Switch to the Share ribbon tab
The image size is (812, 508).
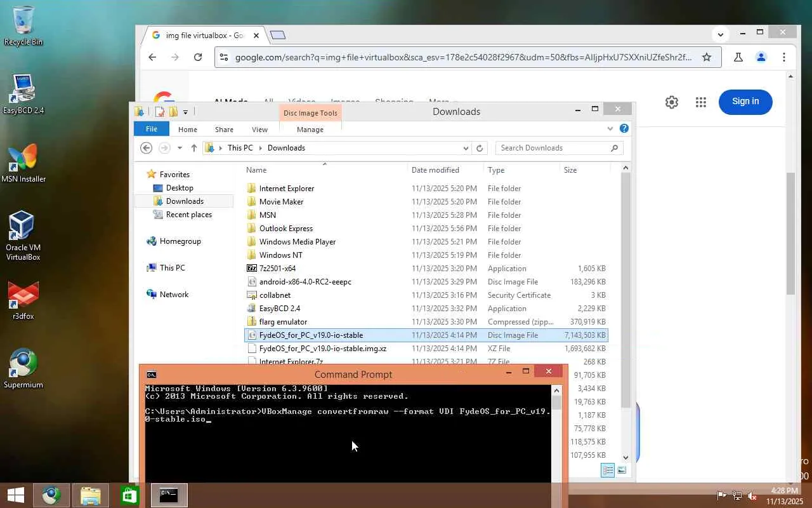pos(224,129)
